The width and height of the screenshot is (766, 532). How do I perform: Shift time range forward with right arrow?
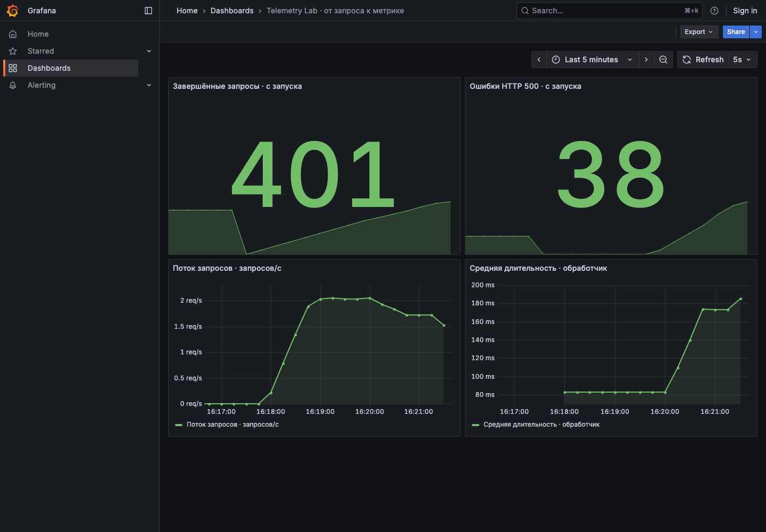pos(646,60)
